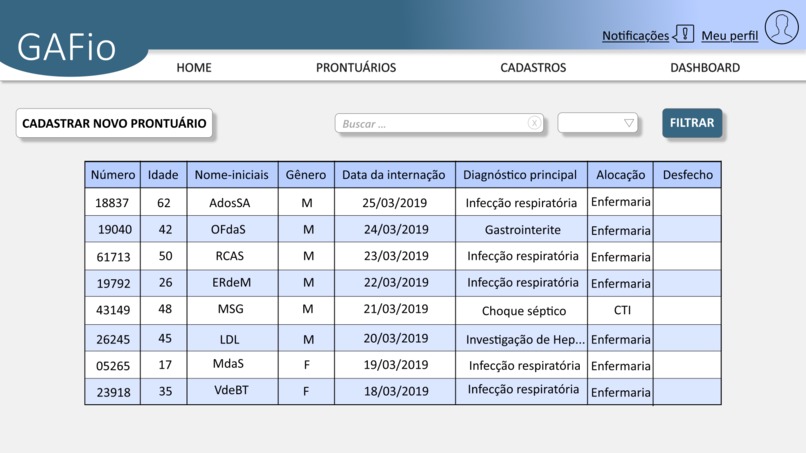
Task: Click patient initials ERdeM
Action: point(231,282)
